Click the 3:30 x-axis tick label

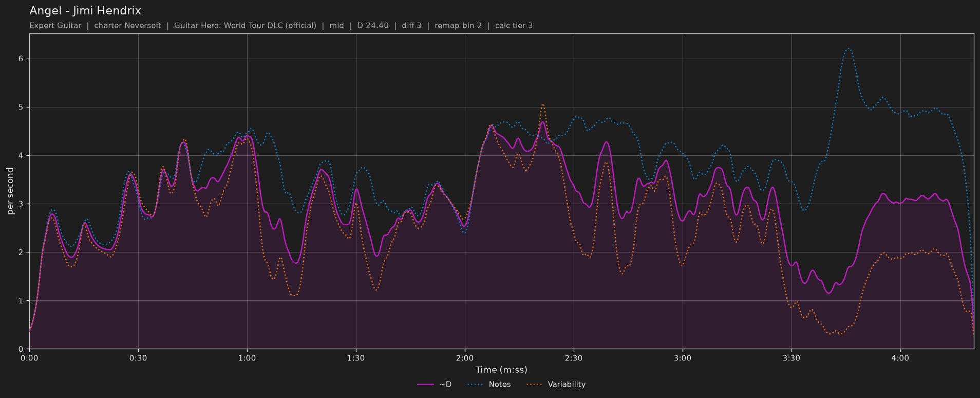click(x=791, y=358)
